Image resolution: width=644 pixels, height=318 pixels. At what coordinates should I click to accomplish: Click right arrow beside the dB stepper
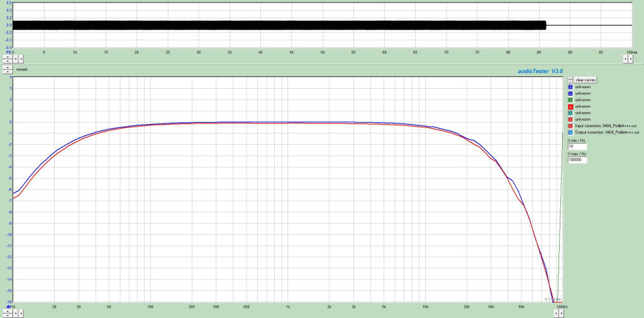tap(21, 314)
